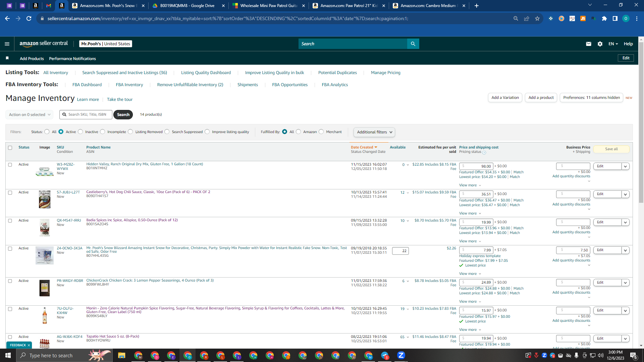Open the Tapatio Hot Sauce product thumbnail
The width and height of the screenshot is (644, 362).
click(x=45, y=343)
